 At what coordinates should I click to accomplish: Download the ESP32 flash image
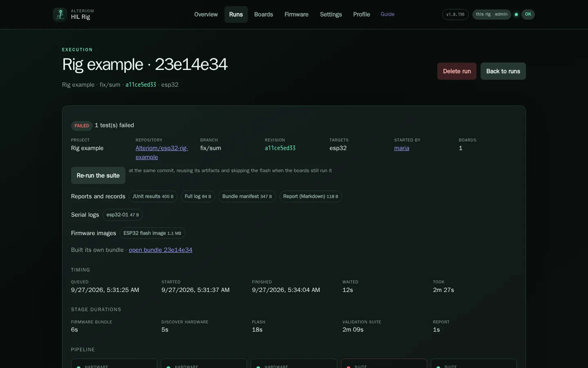click(152, 233)
